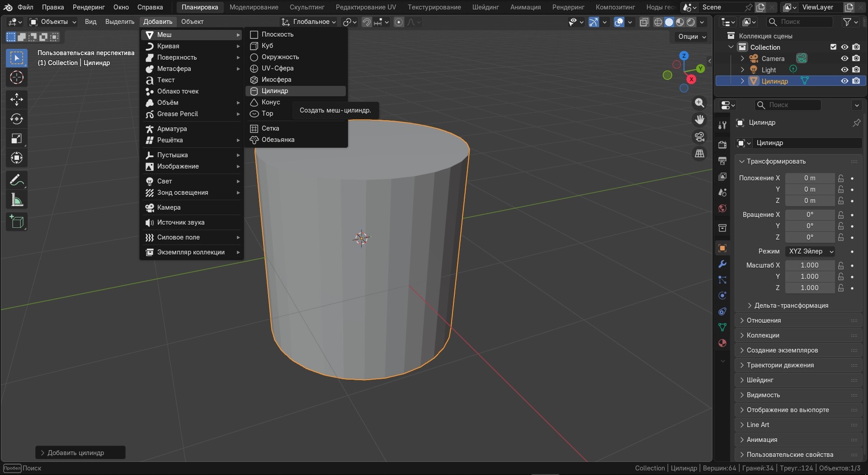Uncheck the Collection exclude checkbox
868x475 pixels.
coord(833,47)
